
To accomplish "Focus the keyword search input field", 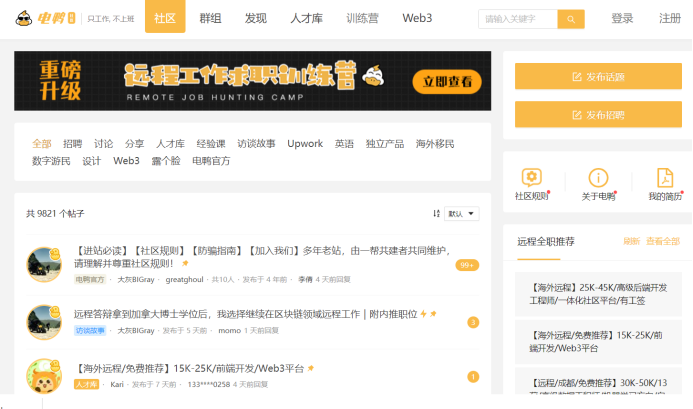I will click(x=518, y=19).
